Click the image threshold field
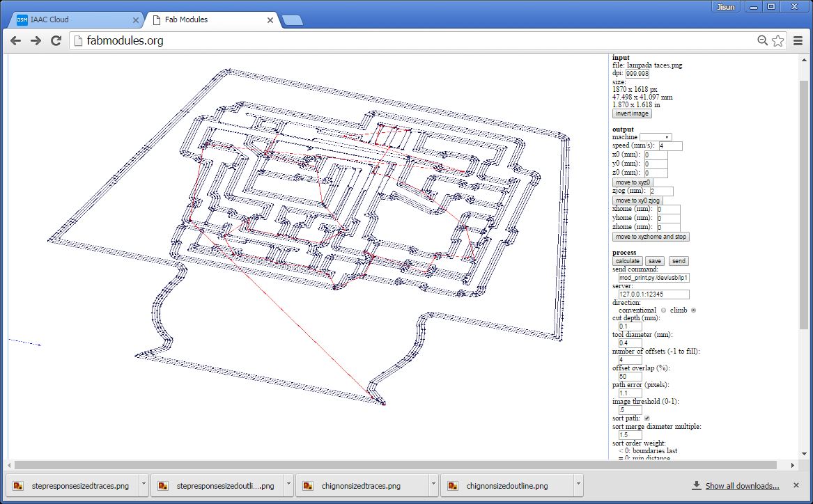Screen dimensions: 813x504 click(x=630, y=410)
